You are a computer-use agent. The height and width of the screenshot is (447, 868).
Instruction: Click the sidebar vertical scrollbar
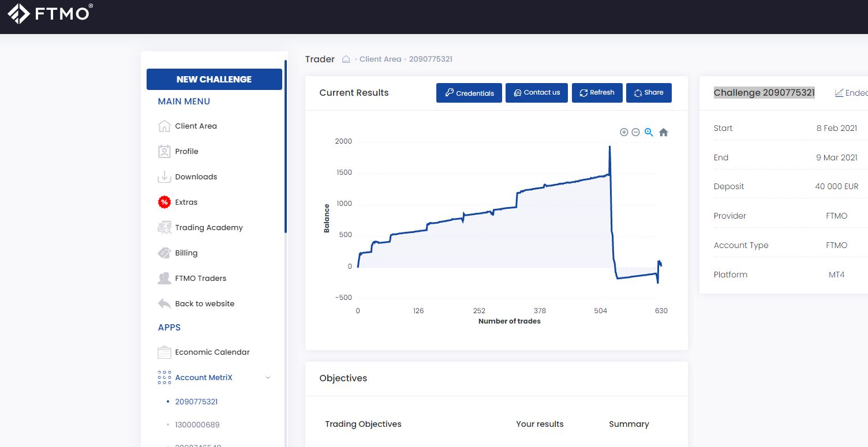click(286, 147)
